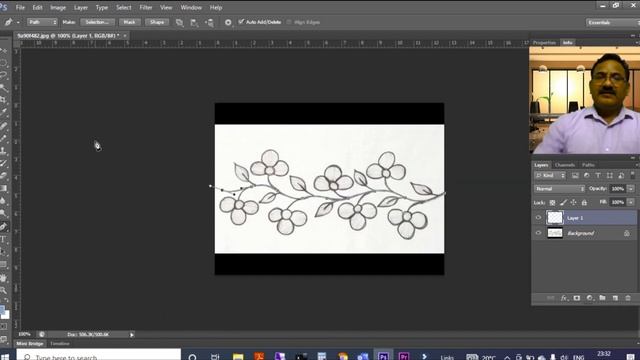Open the Fill slider dropdown arrow
The height and width of the screenshot is (360, 640).
631,202
